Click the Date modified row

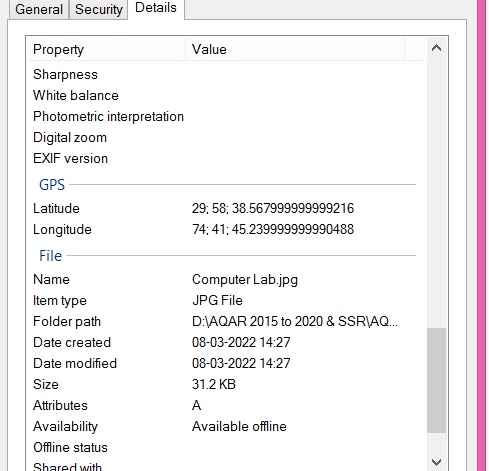click(x=227, y=364)
